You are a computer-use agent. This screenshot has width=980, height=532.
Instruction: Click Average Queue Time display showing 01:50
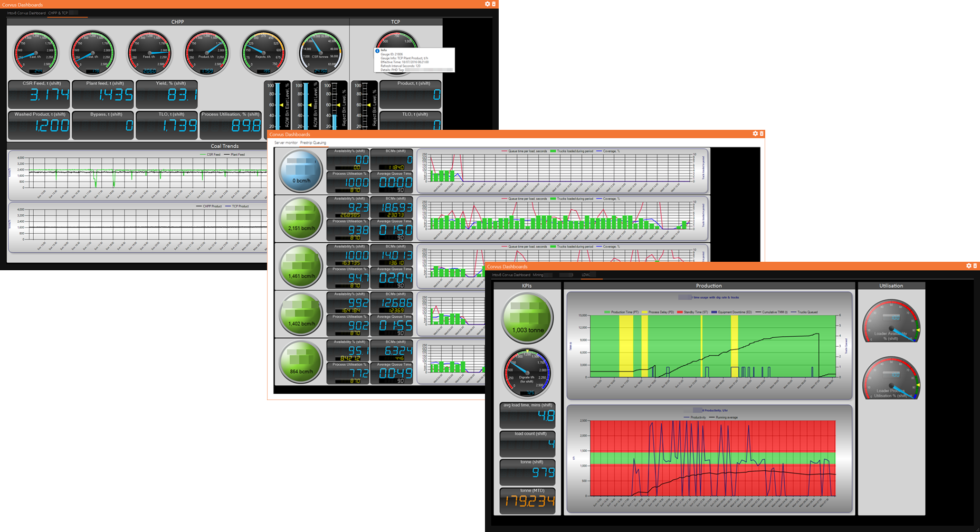[x=392, y=230]
